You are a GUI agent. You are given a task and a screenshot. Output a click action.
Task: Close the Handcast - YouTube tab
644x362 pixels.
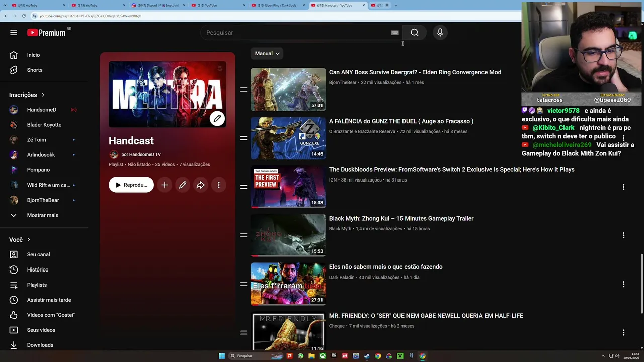point(363,5)
